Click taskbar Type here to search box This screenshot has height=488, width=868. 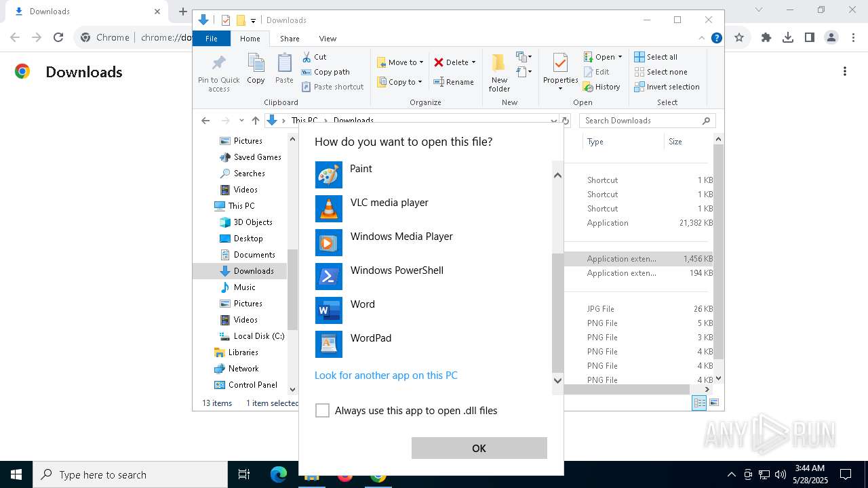click(130, 474)
